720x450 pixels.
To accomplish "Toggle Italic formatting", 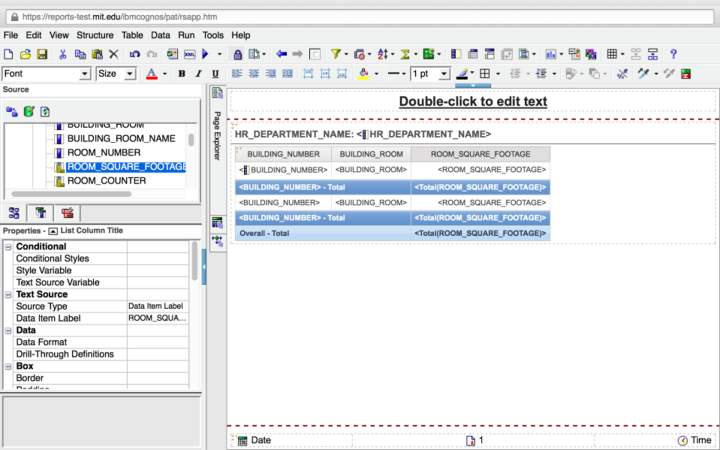I will [x=197, y=74].
